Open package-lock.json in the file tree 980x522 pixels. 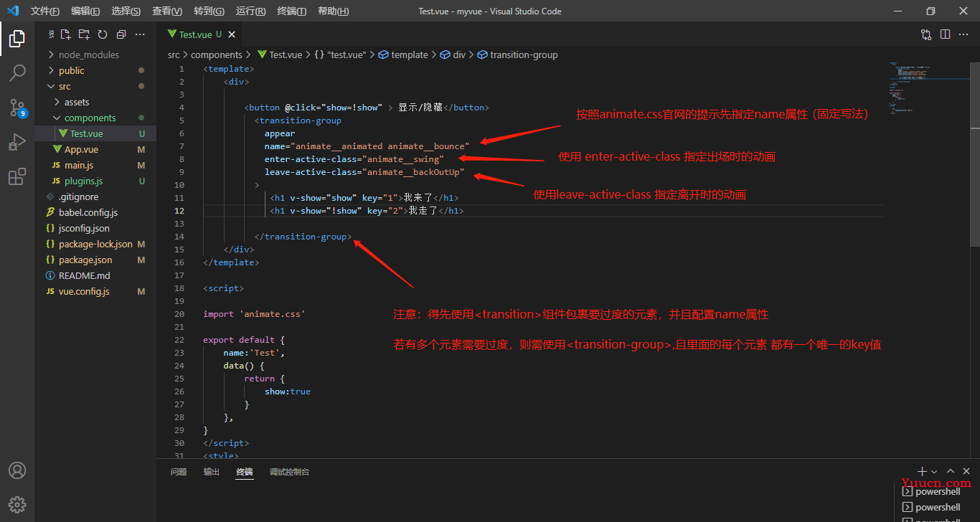[x=95, y=244]
